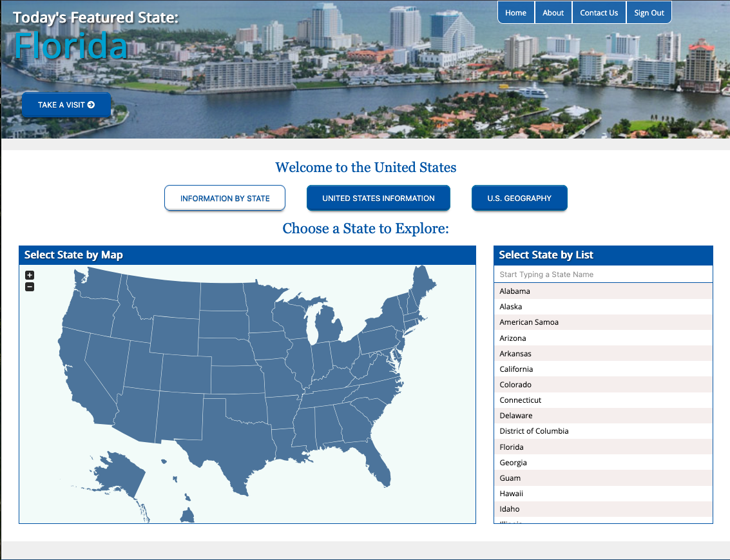Screen dimensions: 730x560
Task: Choose Guam from the state list
Action: pos(603,478)
